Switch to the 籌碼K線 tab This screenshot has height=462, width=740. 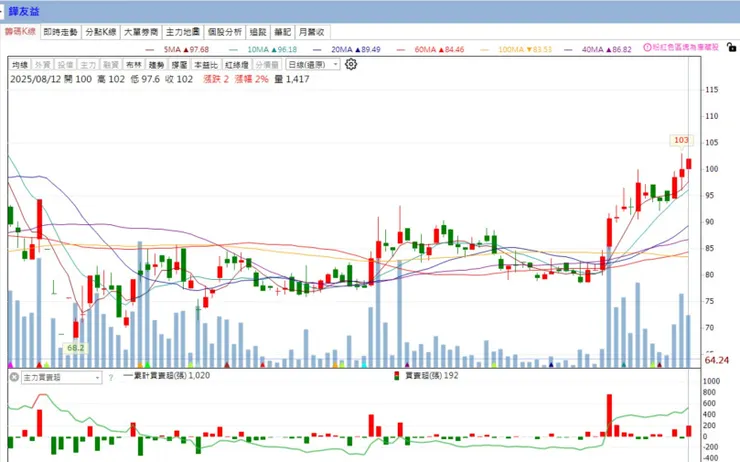(x=20, y=32)
